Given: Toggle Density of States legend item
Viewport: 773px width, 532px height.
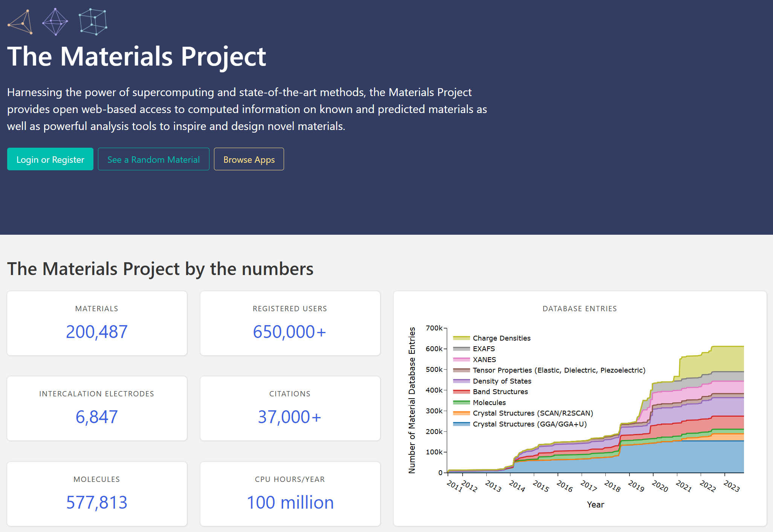Looking at the screenshot, I should coord(502,381).
